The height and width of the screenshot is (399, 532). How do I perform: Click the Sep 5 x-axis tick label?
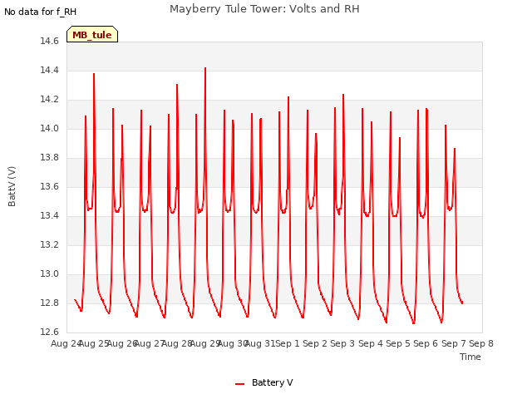398,343
